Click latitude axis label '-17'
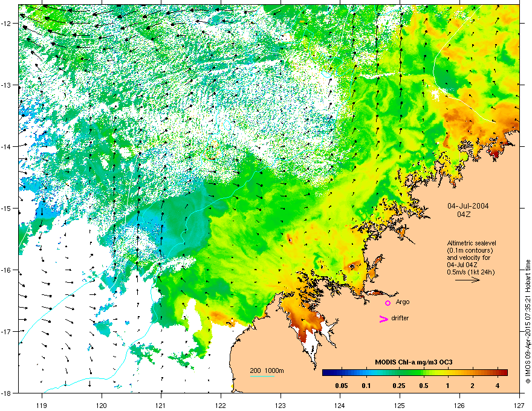Image resolution: width=532 pixels, height=411 pixels. [7, 331]
